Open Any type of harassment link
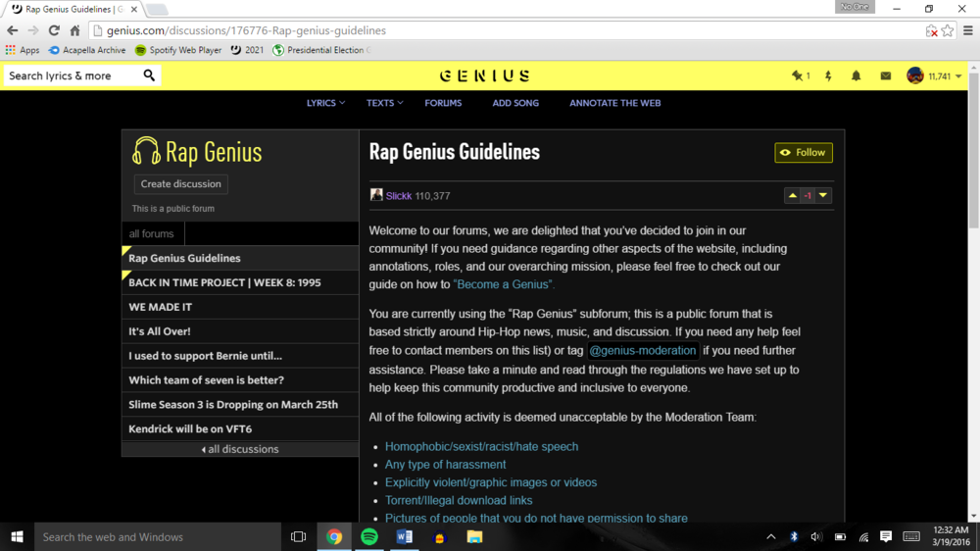 (446, 465)
